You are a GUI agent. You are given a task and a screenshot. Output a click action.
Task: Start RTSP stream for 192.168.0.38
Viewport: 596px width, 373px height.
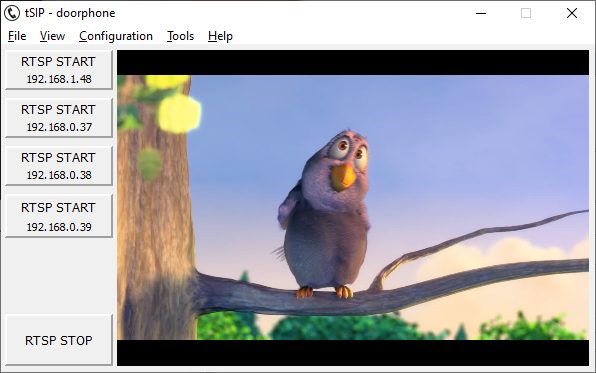tap(59, 166)
